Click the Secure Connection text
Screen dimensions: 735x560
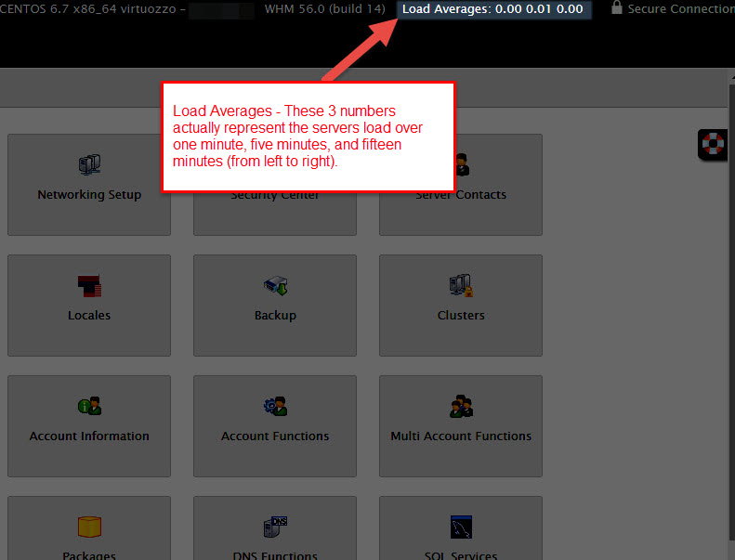pyautogui.click(x=681, y=9)
